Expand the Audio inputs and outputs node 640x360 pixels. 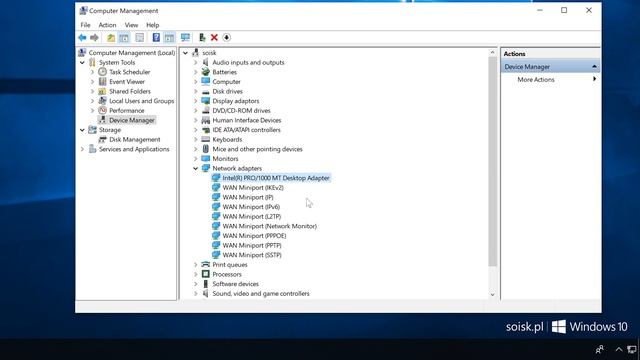point(196,62)
